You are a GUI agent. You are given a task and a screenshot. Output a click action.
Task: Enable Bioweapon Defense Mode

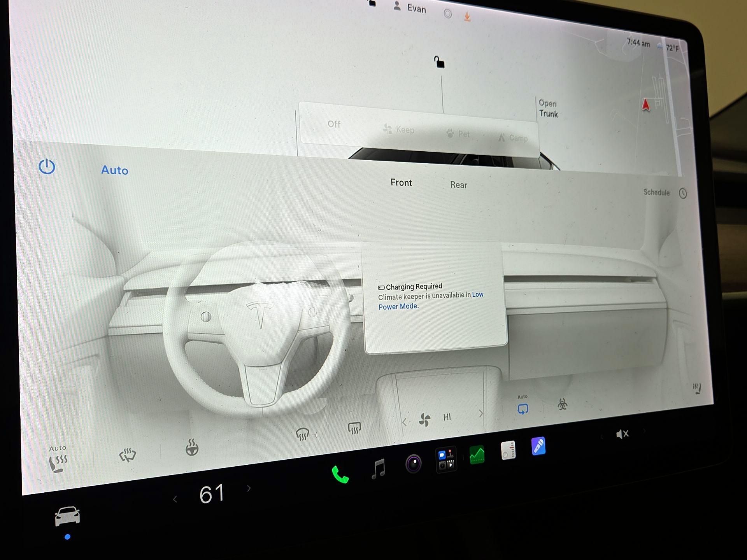pos(562,404)
